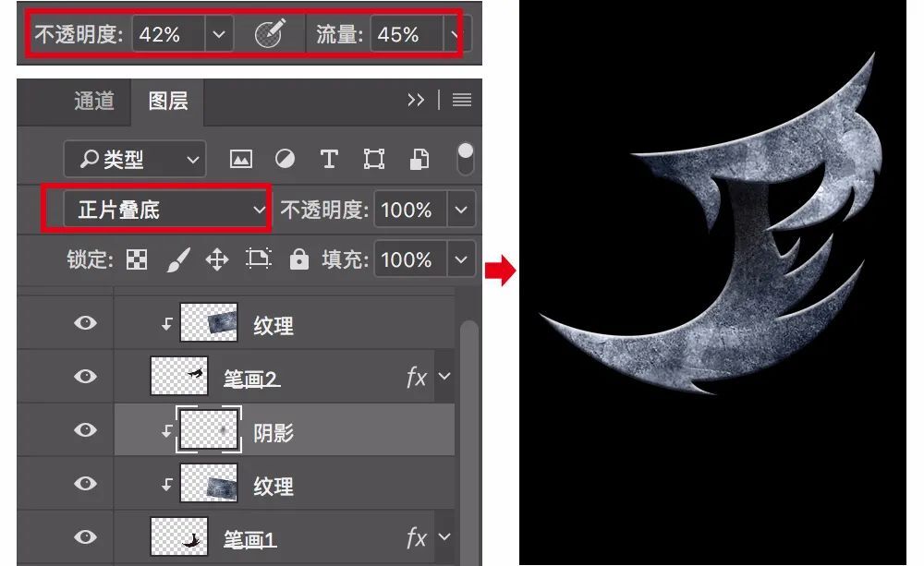Click the brush 不透明度 42% field
Screen dimensions: 924x566
168,35
